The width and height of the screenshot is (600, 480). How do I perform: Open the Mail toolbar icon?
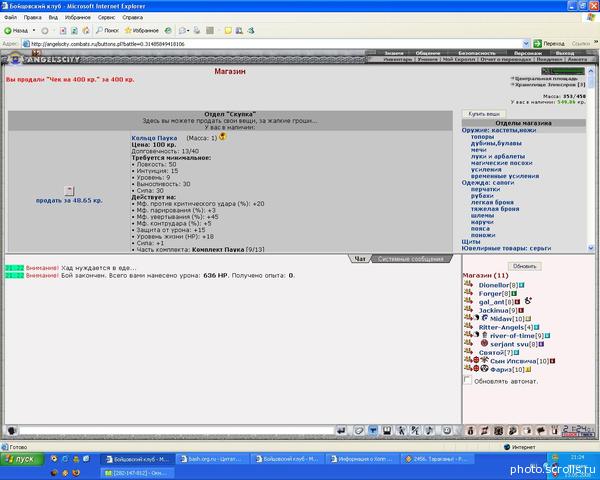tap(183, 31)
